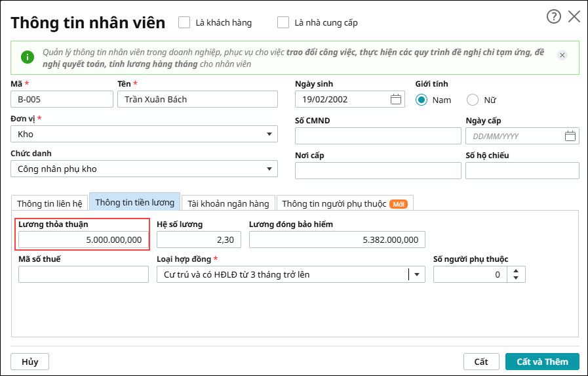Expand the Chức danh dropdown
This screenshot has width=588, height=376.
point(269,169)
